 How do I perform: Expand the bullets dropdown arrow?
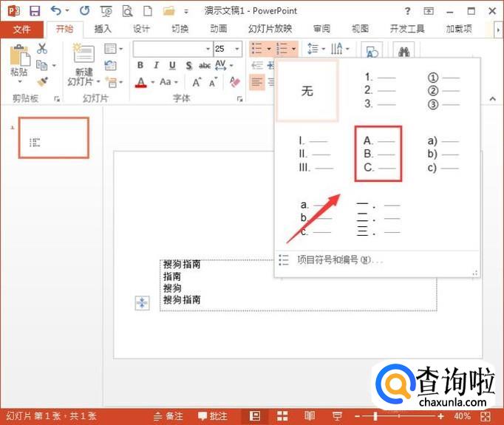(x=269, y=49)
